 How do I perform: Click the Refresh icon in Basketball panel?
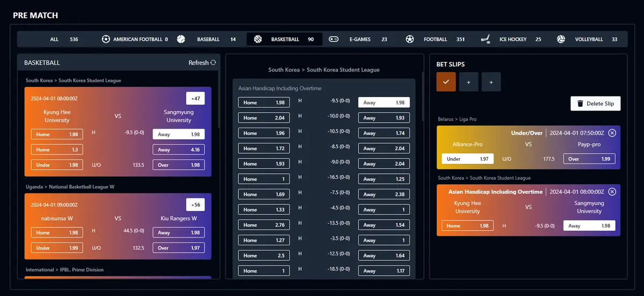tap(213, 63)
